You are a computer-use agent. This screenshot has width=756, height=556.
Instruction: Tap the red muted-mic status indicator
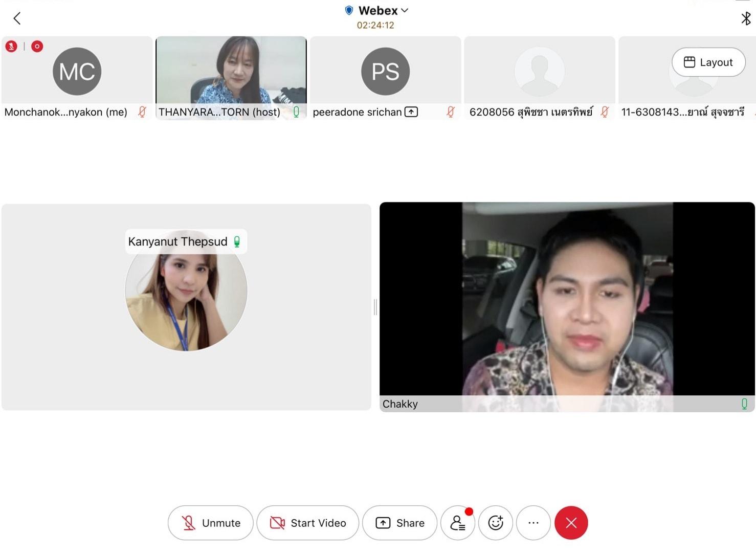click(11, 47)
